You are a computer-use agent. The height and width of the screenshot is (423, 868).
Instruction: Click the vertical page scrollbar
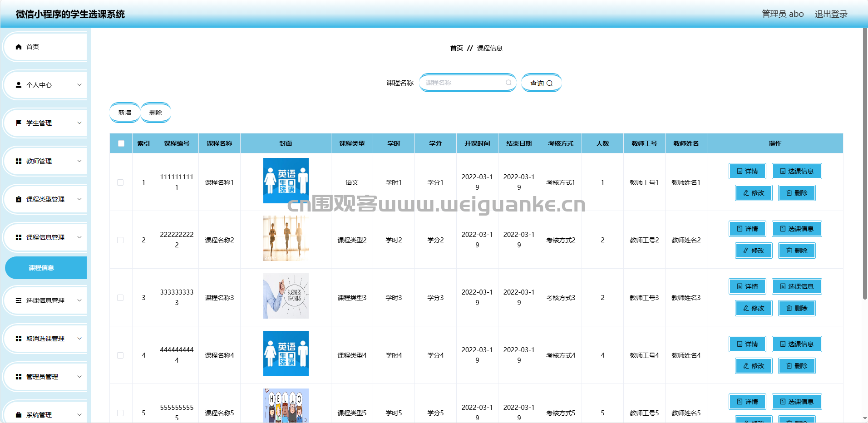click(x=865, y=163)
